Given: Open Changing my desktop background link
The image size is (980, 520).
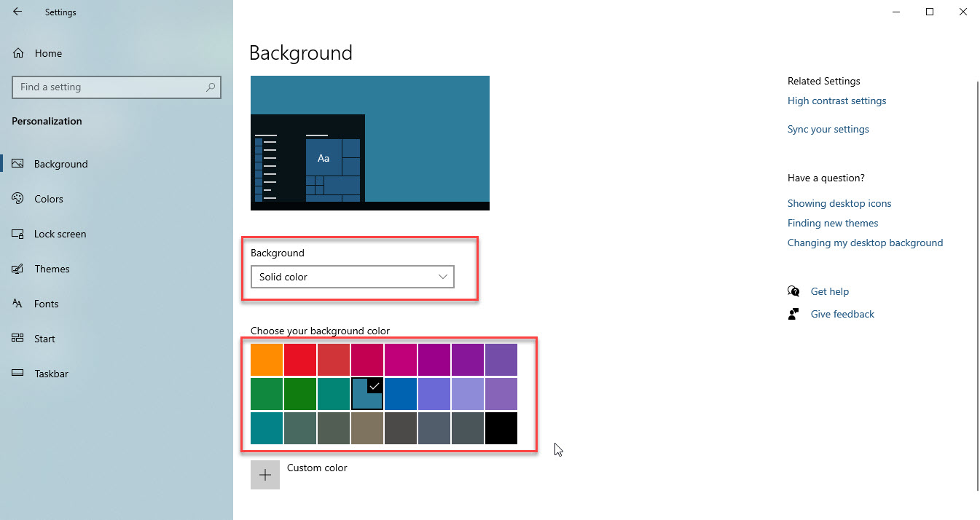Looking at the screenshot, I should click(865, 243).
